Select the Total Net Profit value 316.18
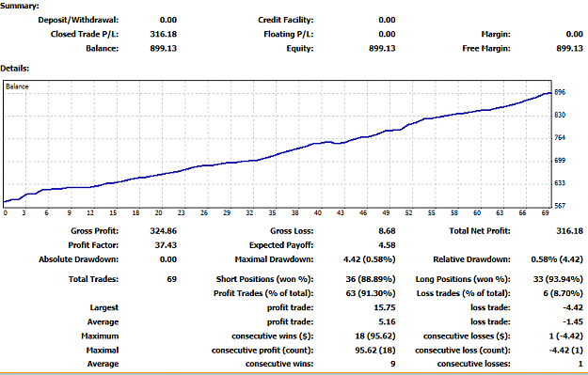The height and width of the screenshot is (375, 588). pyautogui.click(x=569, y=231)
